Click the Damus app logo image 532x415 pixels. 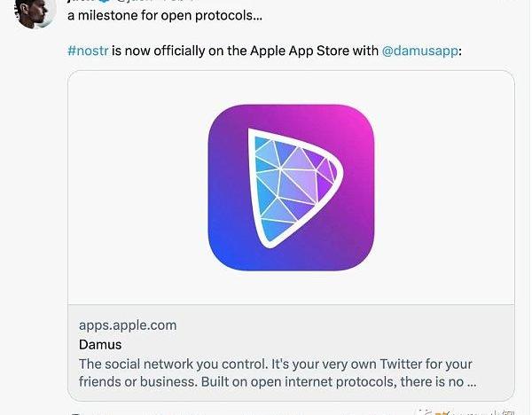click(x=291, y=188)
